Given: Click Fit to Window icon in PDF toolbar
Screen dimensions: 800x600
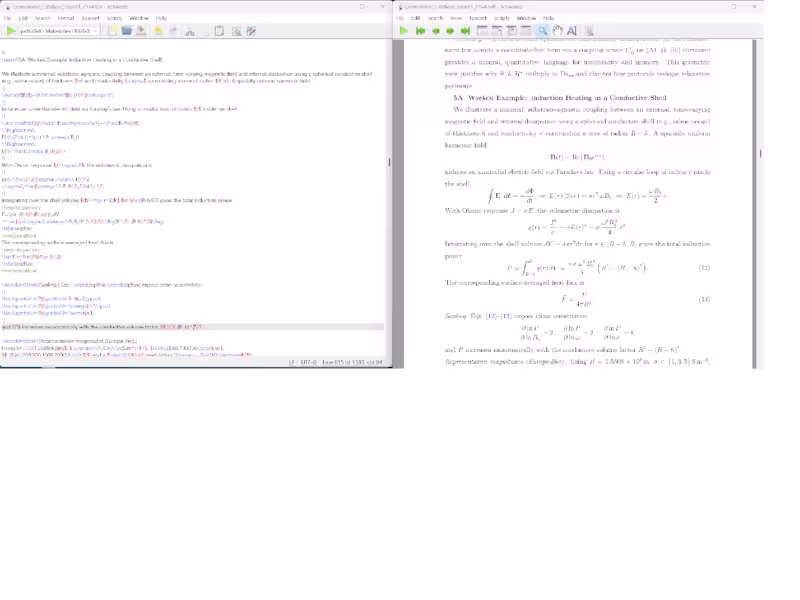Looking at the screenshot, I should pos(511,31).
